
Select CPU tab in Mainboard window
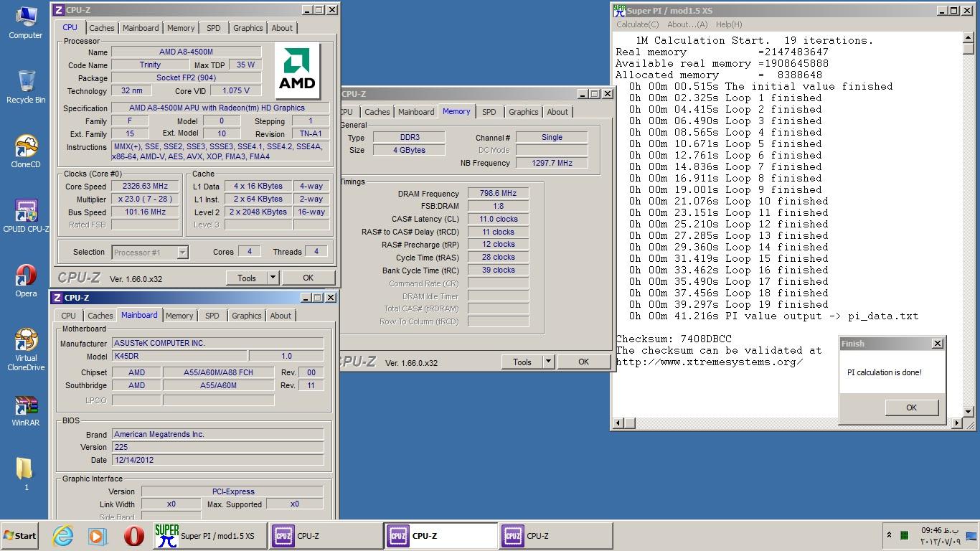coord(69,316)
